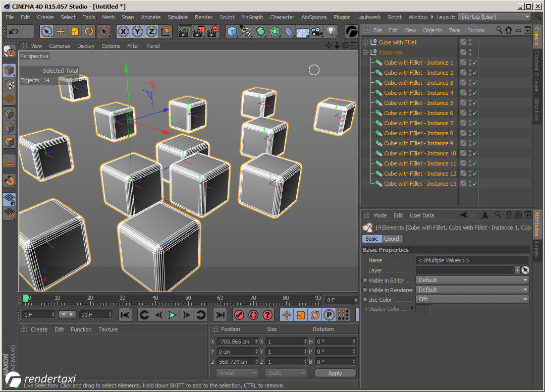Collapse the Cube with FIllet tree
Screen dimensions: 545x392
click(365, 42)
